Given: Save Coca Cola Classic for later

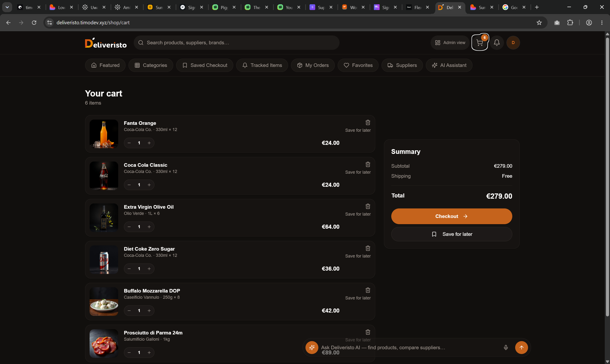Looking at the screenshot, I should (x=358, y=172).
